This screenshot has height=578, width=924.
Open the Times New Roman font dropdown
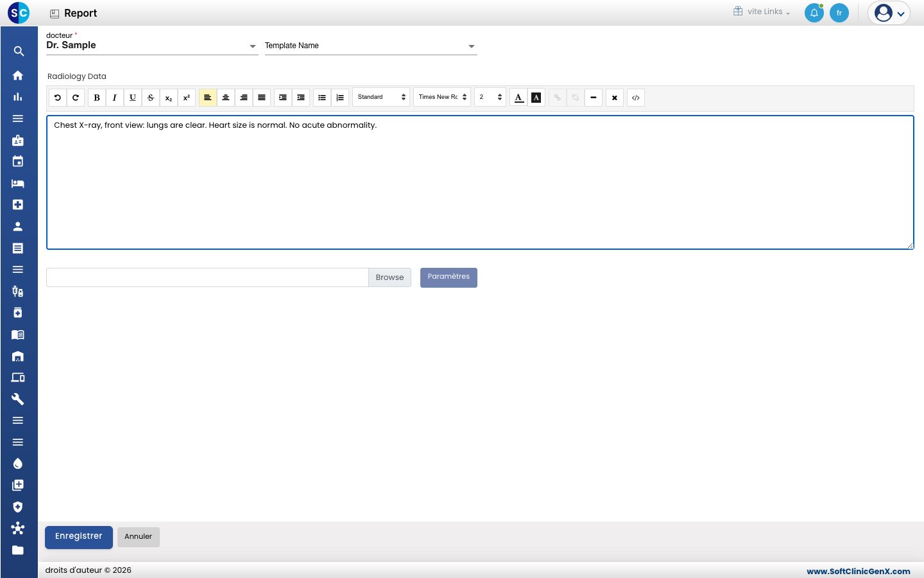coord(443,97)
